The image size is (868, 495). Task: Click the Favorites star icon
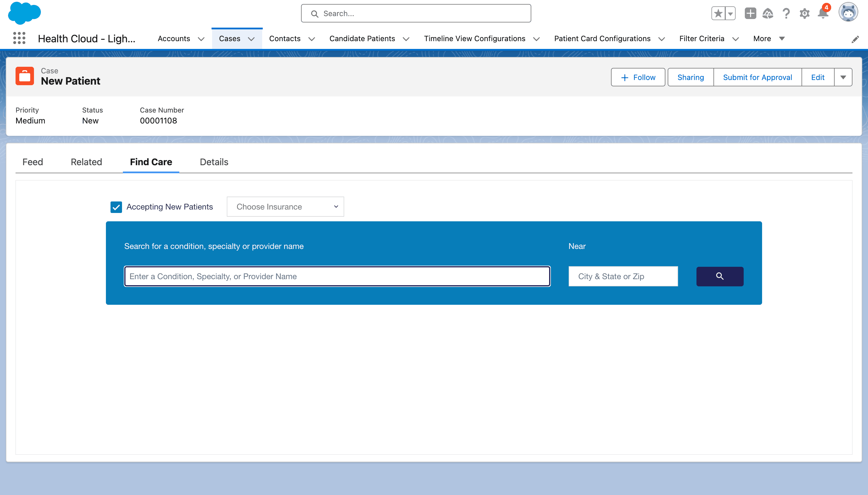tap(718, 14)
